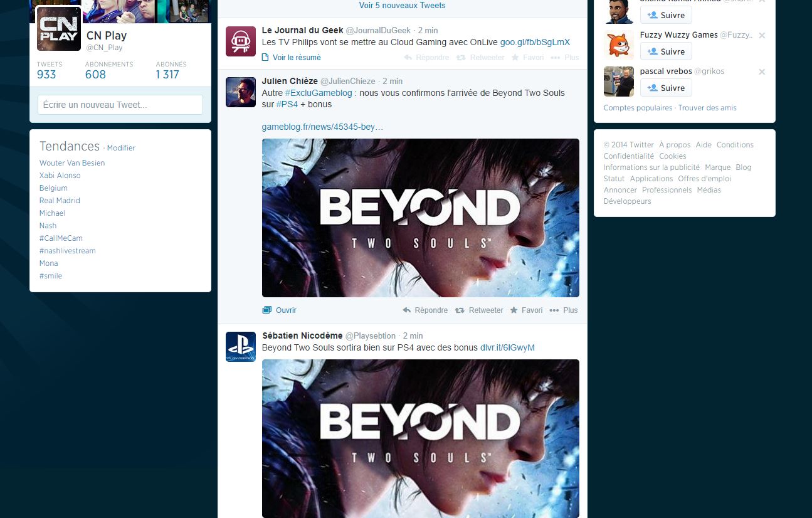Reply to Le Journal du Geek tweet
812x518 pixels.
pos(426,58)
